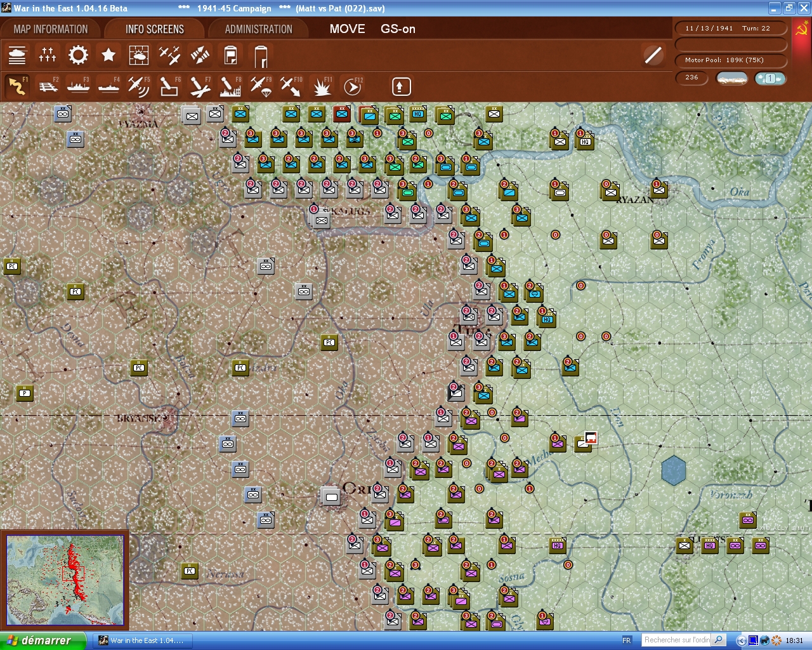The image size is (812, 650).
Task: Open the losses screen with cross icons
Action: click(48, 55)
